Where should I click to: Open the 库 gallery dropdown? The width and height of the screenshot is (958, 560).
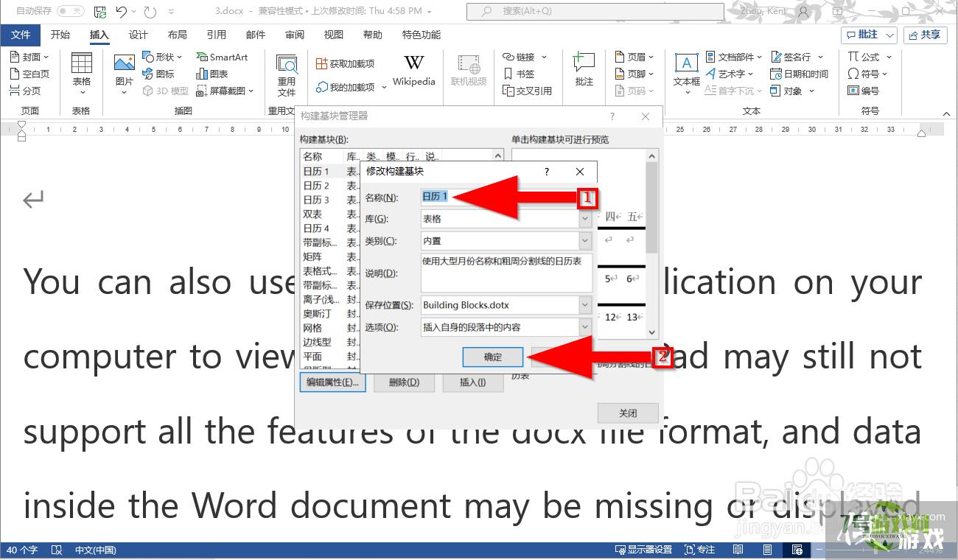(x=585, y=219)
